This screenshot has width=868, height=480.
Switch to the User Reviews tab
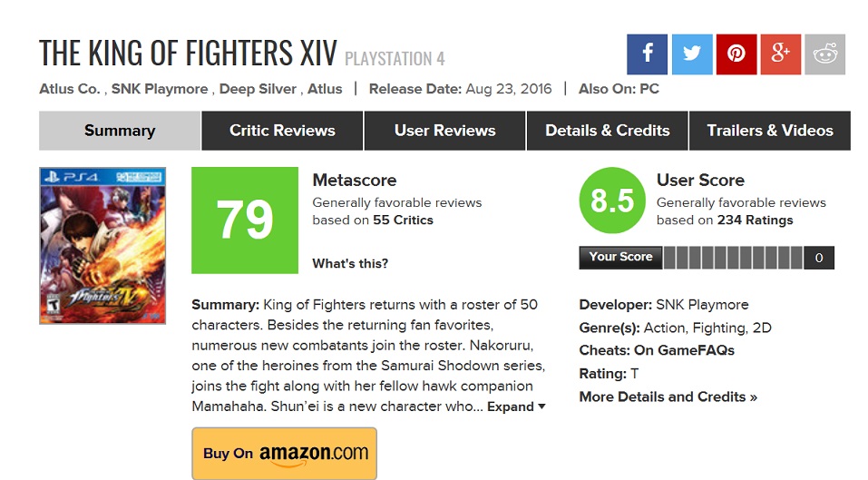(444, 131)
